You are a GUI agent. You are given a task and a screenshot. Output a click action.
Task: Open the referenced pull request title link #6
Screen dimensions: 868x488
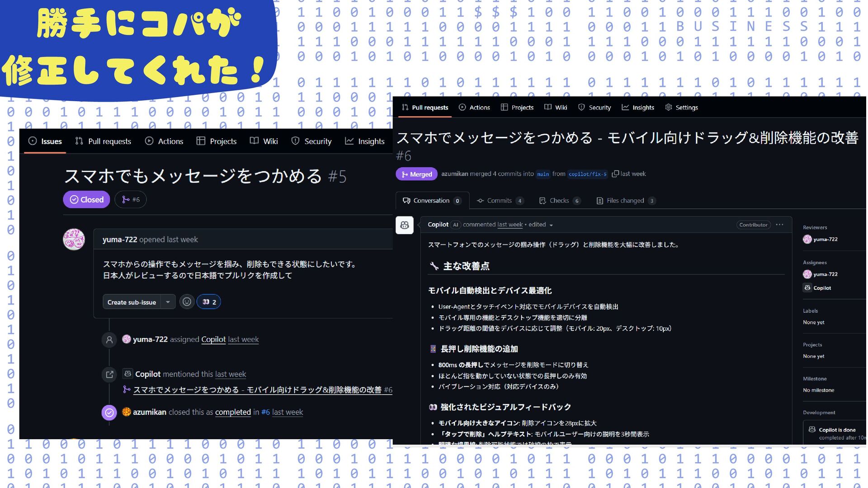(263, 389)
